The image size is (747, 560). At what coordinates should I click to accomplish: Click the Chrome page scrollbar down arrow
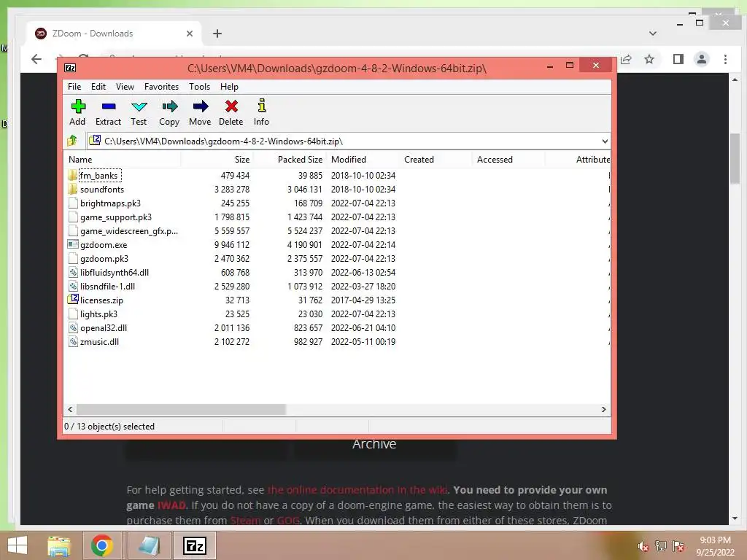735,518
